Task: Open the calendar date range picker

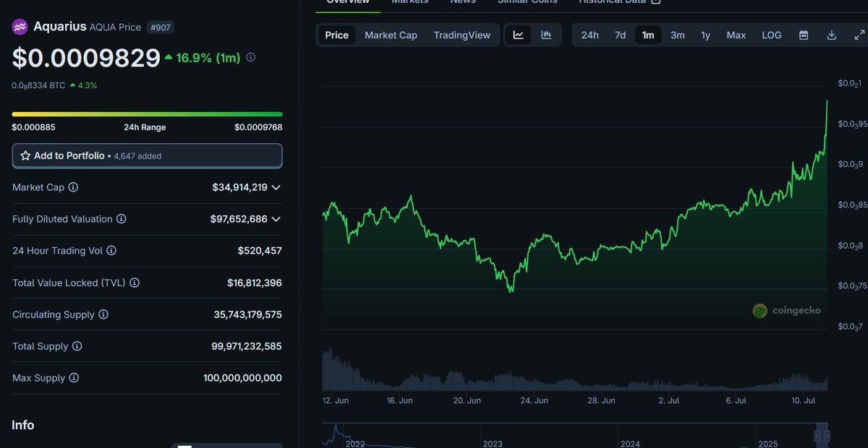Action: [804, 35]
